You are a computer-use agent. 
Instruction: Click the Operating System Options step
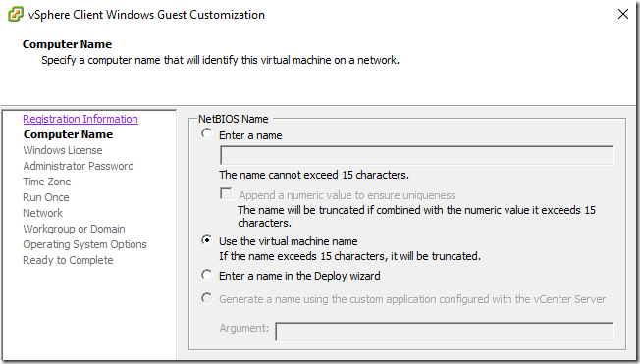tap(84, 244)
